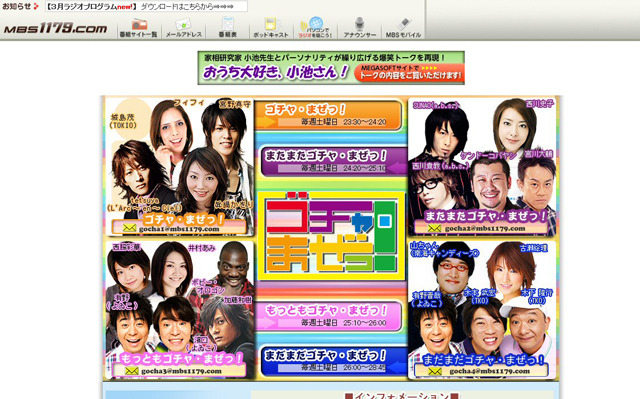Select the pink もっともゴチャ・まぜっ！ 25:10 button

[x=328, y=316]
